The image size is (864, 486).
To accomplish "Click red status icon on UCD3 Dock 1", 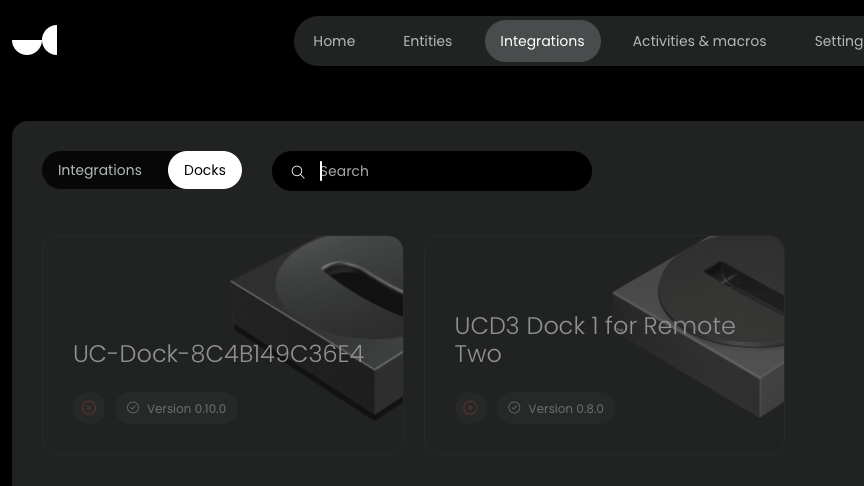I will point(471,408).
